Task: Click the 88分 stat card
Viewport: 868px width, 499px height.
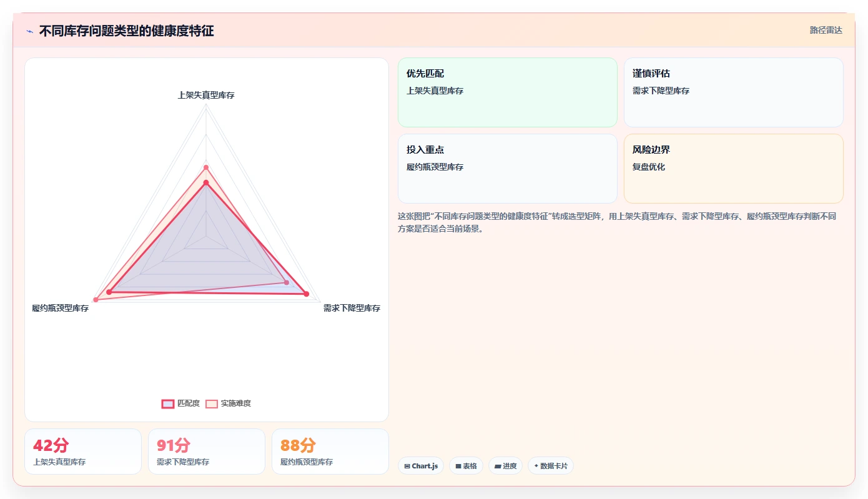Action: point(330,452)
